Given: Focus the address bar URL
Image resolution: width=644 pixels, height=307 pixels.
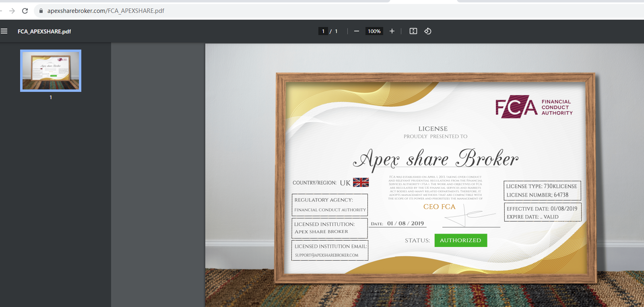Looking at the screenshot, I should (x=106, y=11).
